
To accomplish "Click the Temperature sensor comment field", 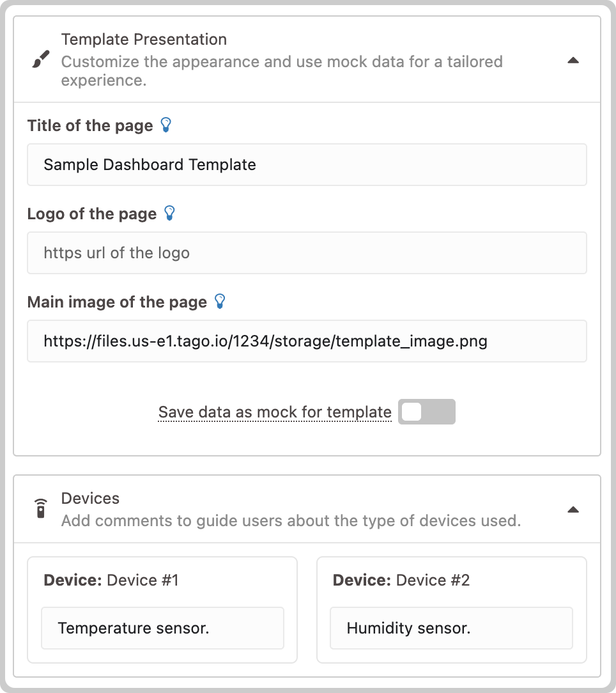I will (162, 628).
